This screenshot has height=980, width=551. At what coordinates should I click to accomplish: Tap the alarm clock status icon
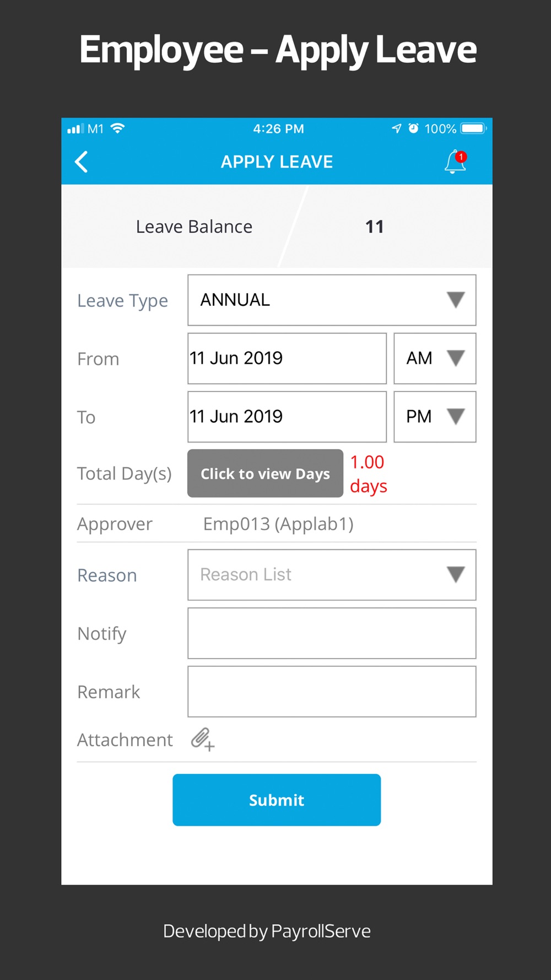413,128
